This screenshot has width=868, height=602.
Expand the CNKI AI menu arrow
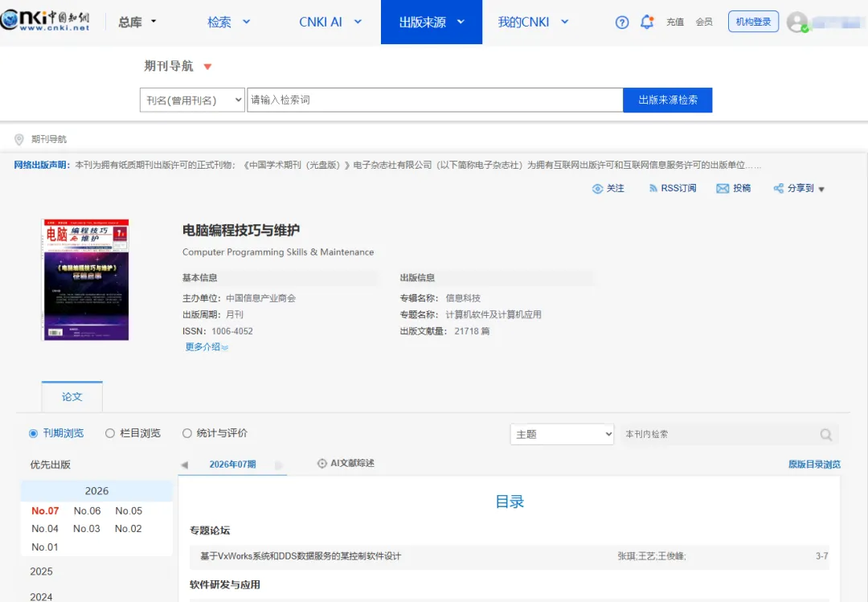click(x=358, y=22)
